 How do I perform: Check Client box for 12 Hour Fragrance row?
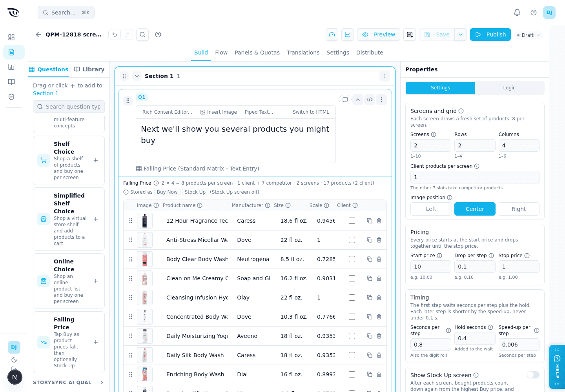[352, 221]
